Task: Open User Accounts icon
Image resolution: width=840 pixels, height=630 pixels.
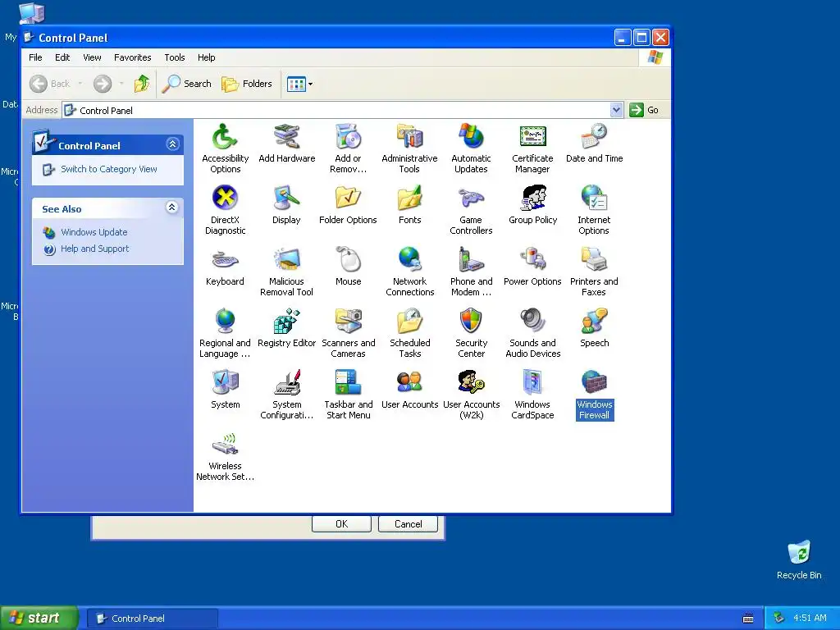Action: coord(410,383)
